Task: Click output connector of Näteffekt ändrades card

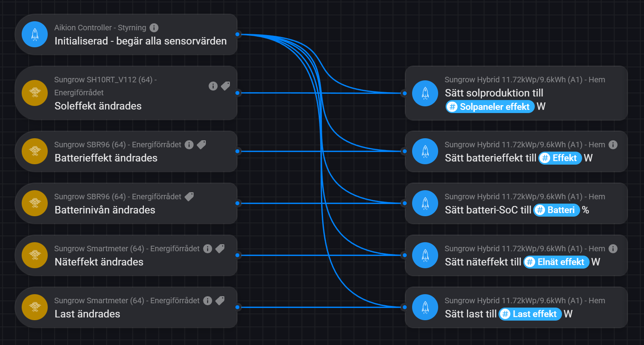Action: [x=237, y=255]
